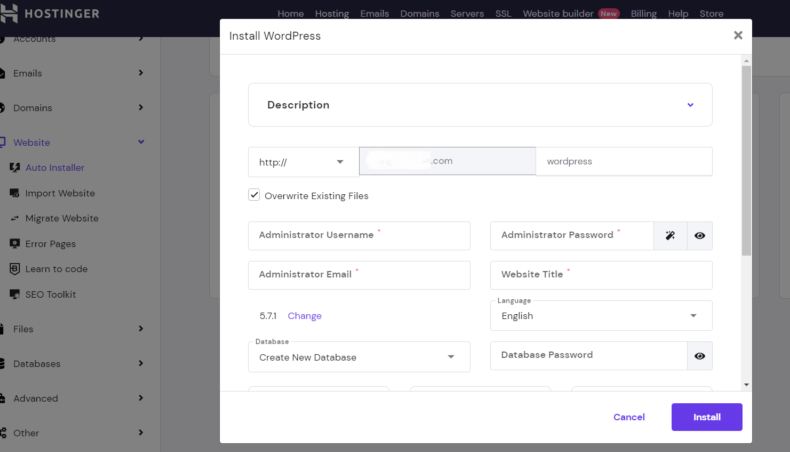Focus the Database Password field
This screenshot has height=452, width=790.
[x=588, y=356]
